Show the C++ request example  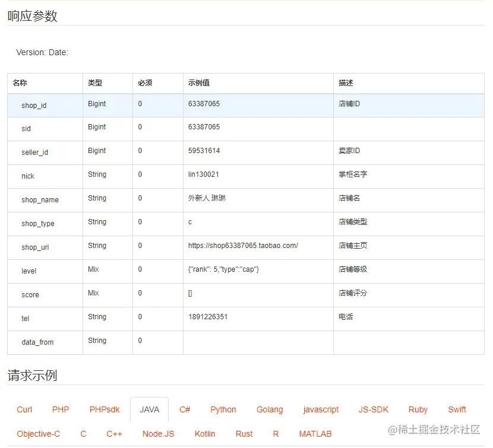114,434
